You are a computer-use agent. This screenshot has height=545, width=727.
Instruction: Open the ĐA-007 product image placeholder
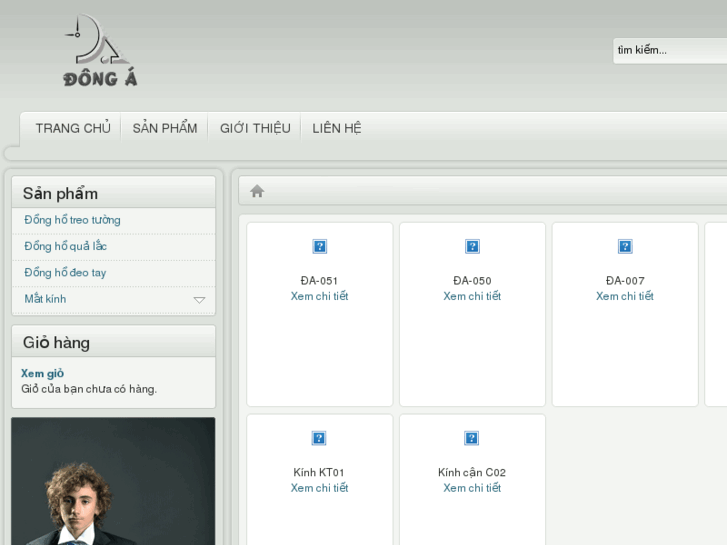pos(625,246)
